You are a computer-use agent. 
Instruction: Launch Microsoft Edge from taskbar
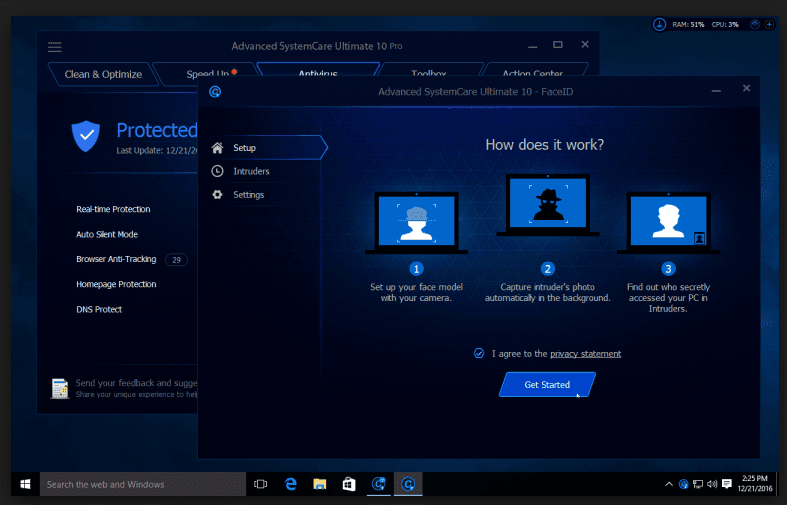point(291,484)
